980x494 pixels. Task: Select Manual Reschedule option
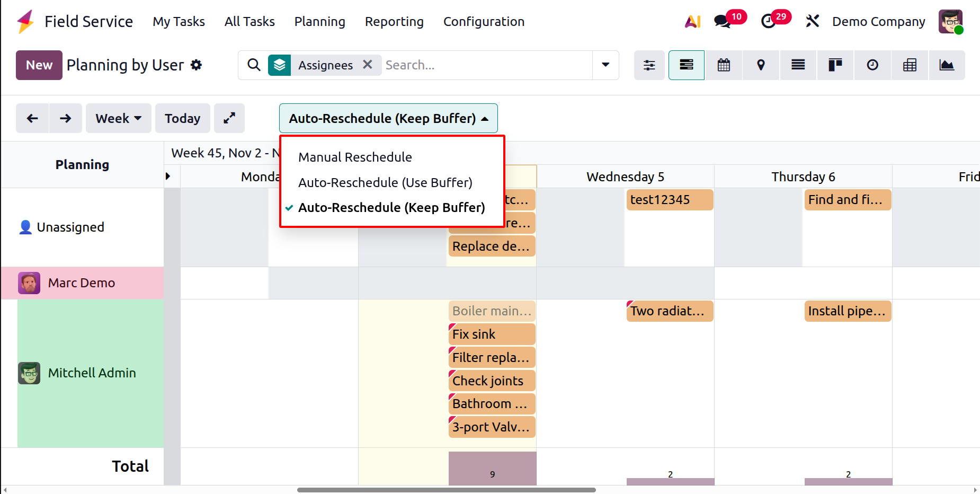click(355, 157)
